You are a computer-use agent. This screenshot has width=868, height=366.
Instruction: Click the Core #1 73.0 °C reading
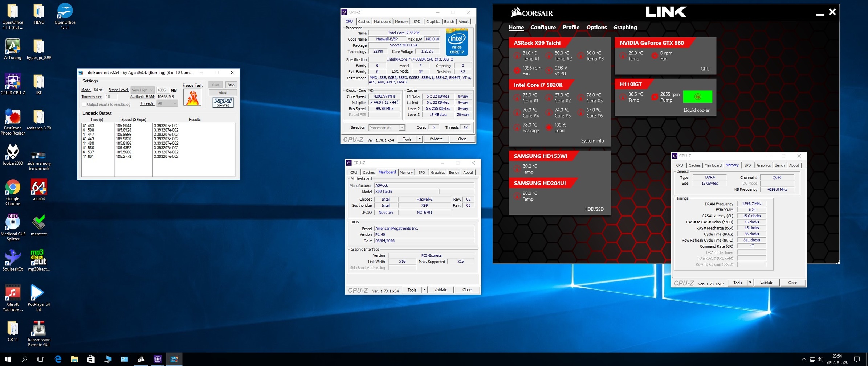coord(526,98)
